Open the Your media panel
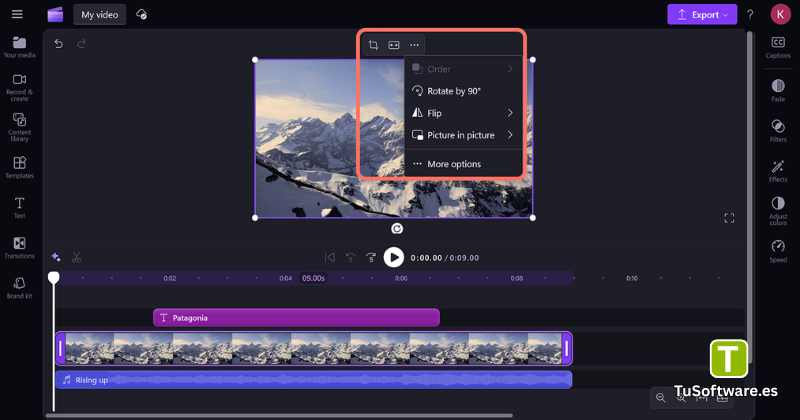 [19, 47]
